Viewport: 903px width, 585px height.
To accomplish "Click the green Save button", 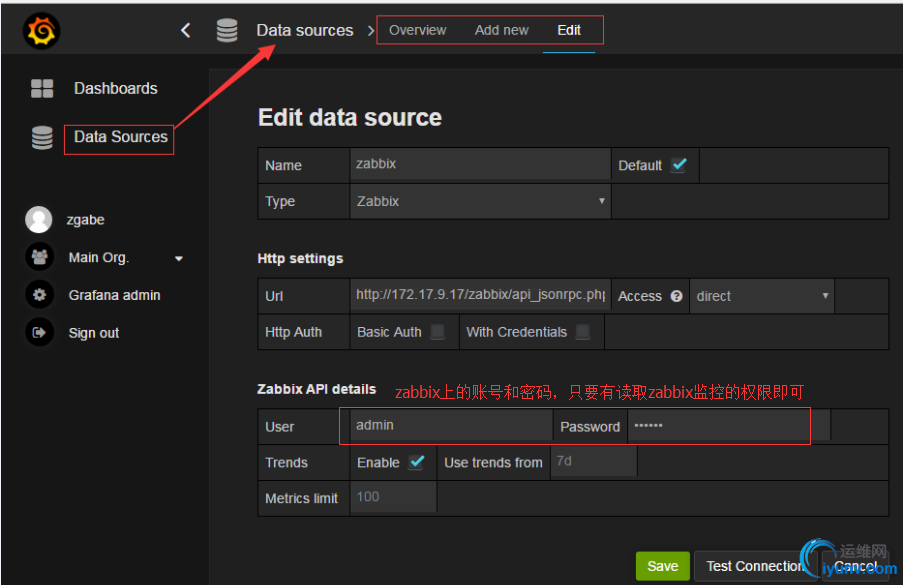I will click(662, 566).
